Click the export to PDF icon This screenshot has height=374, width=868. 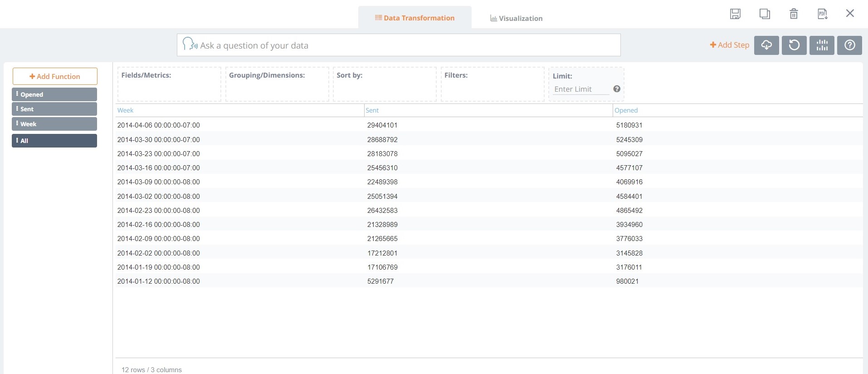click(822, 14)
